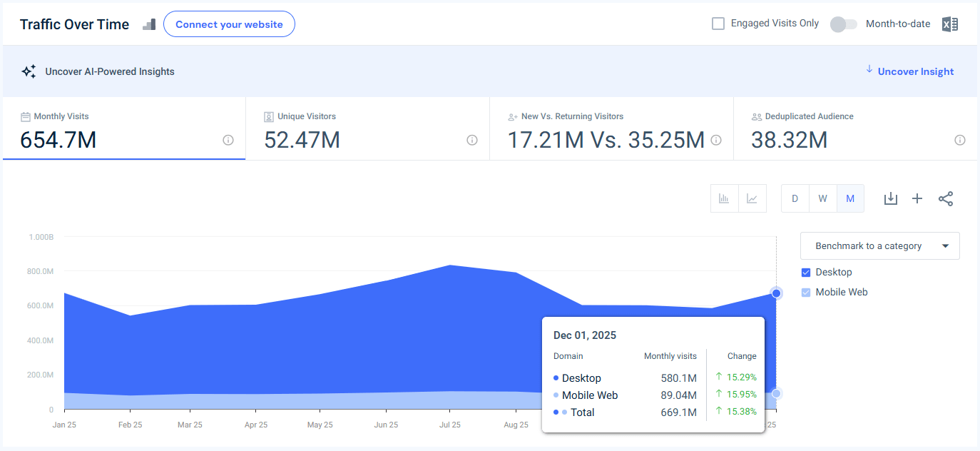Click the Dec 01 data point on the chart

pyautogui.click(x=775, y=293)
